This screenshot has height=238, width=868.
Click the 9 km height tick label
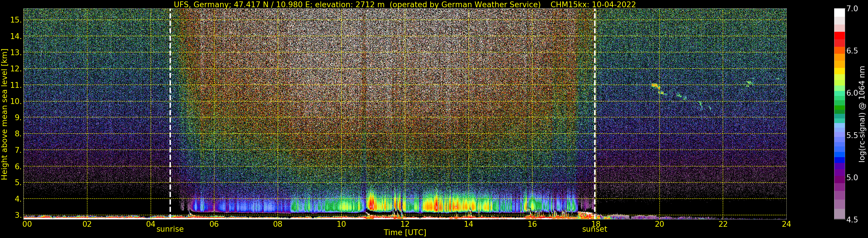pos(18,118)
